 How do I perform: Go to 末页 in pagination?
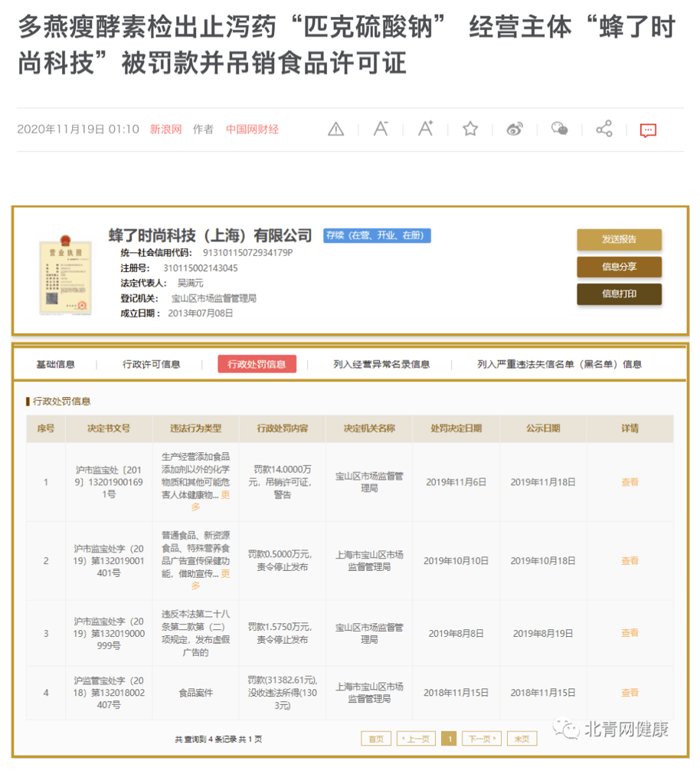point(522,739)
